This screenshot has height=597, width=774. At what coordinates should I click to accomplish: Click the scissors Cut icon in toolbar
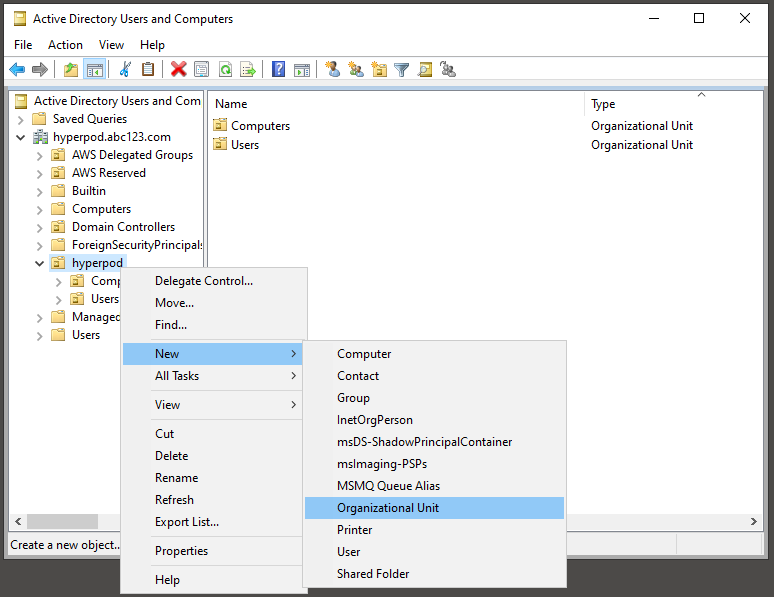click(x=125, y=70)
